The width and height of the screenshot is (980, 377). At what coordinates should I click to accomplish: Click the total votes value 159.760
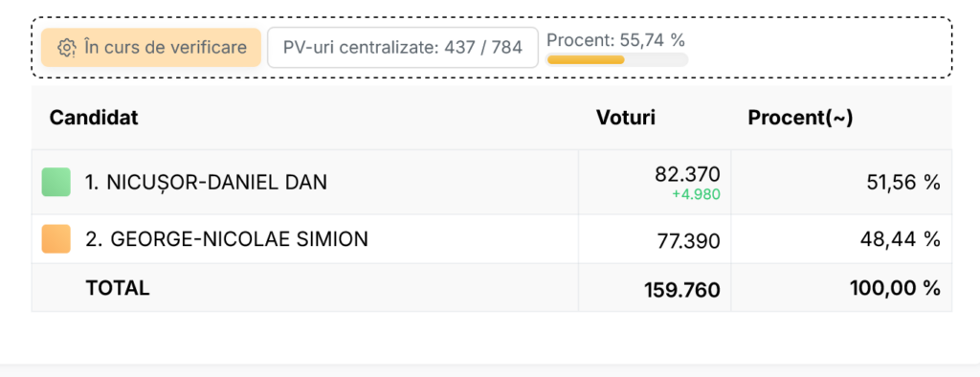tap(681, 290)
